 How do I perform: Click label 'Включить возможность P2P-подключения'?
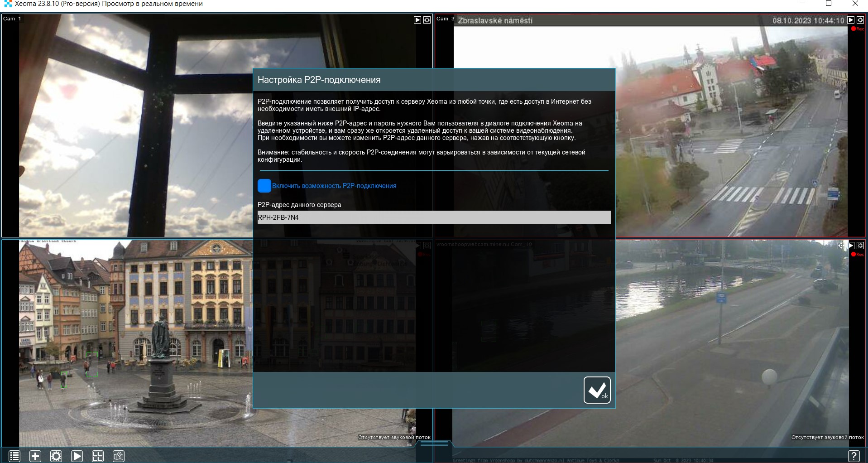[x=334, y=186]
